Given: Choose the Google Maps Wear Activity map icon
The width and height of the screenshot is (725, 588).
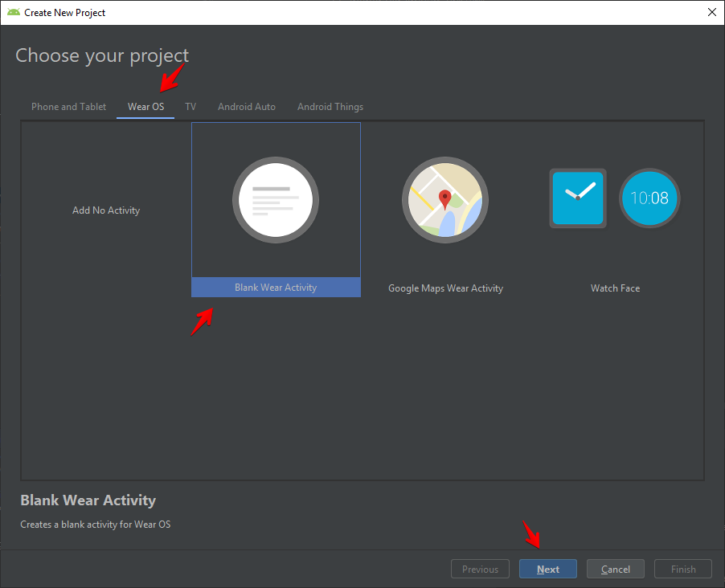Looking at the screenshot, I should (x=445, y=200).
